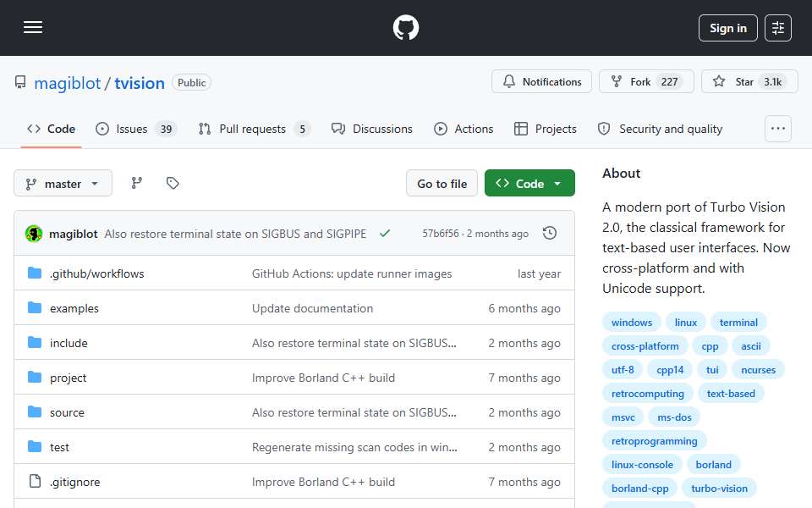
Task: Select the retroprogramming topic tag
Action: (x=654, y=442)
